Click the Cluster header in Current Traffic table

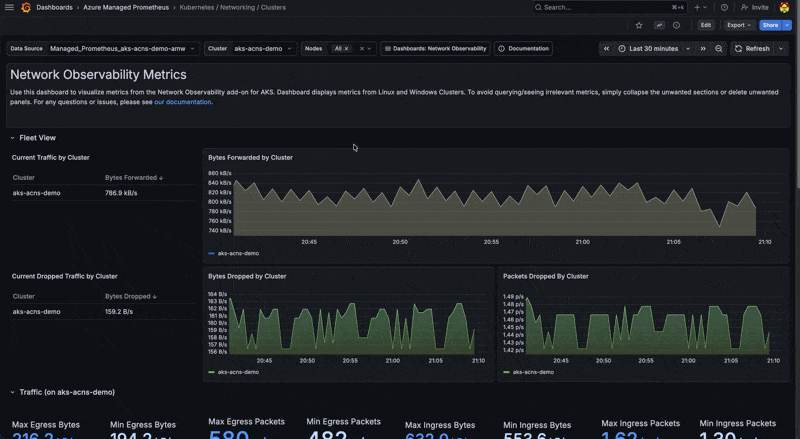click(23, 178)
